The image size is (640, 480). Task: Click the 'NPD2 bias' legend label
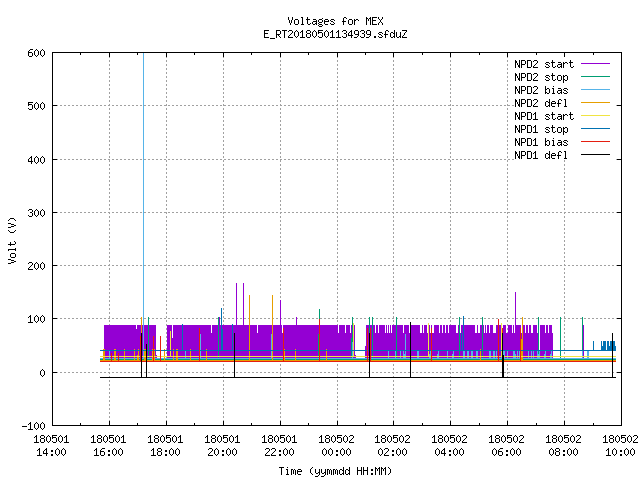coord(541,90)
